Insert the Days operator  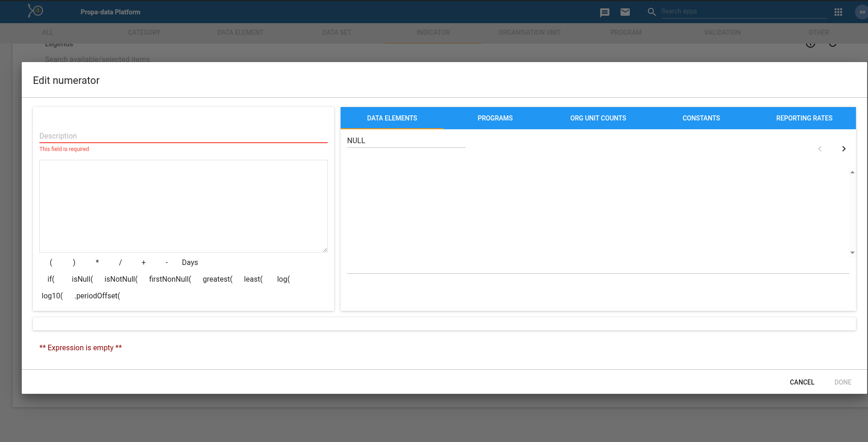point(190,262)
